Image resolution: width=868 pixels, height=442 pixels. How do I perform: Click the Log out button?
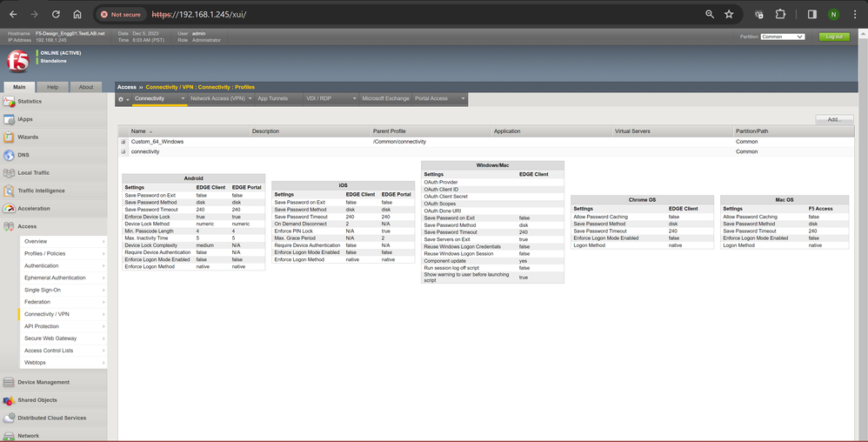(834, 37)
